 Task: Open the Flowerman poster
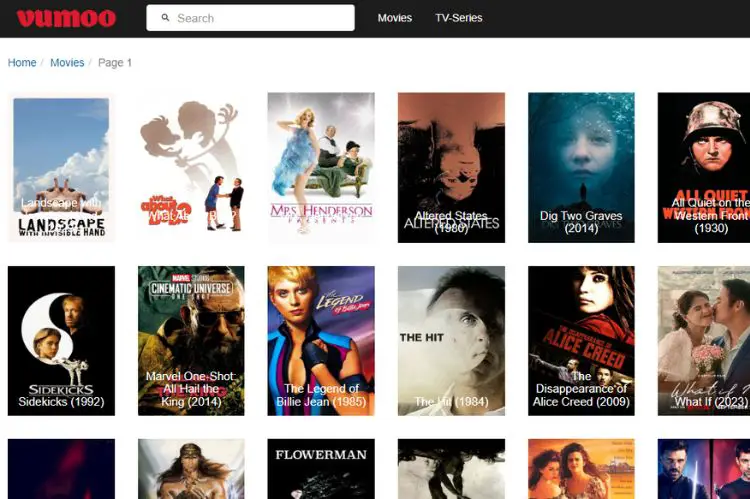click(321, 469)
